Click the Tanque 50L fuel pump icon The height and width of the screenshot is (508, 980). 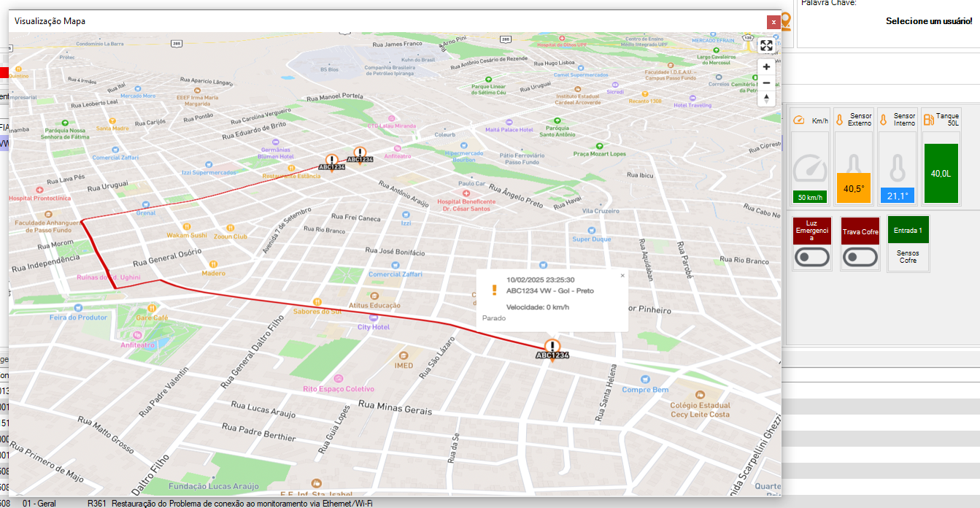(929, 120)
